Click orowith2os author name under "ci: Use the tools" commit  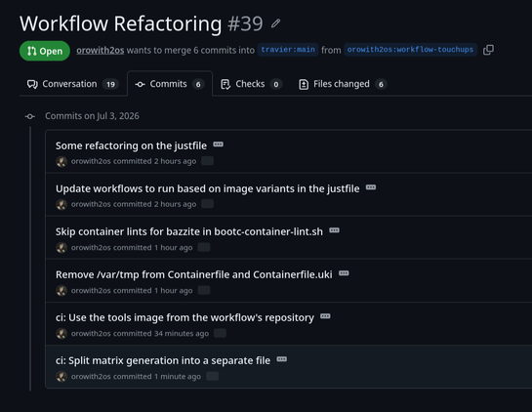pyautogui.click(x=91, y=334)
